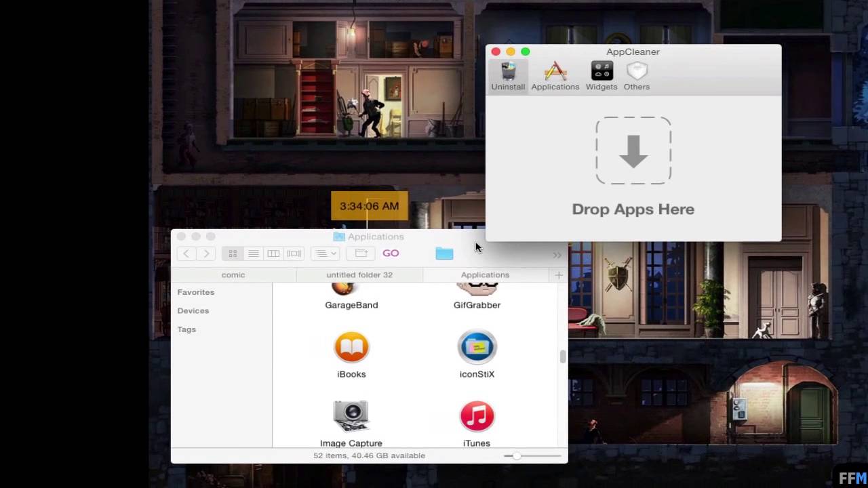Go back in the Finder window

(186, 253)
